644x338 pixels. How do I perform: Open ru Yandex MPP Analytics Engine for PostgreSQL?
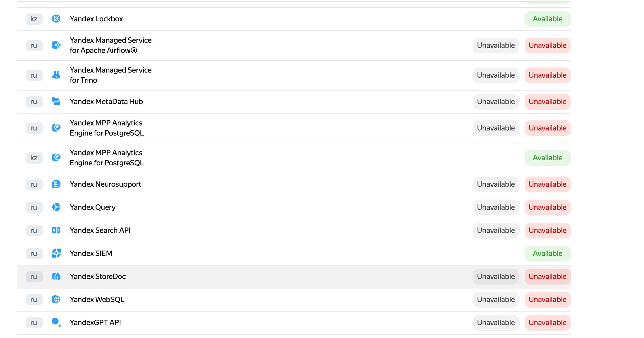pyautogui.click(x=107, y=128)
